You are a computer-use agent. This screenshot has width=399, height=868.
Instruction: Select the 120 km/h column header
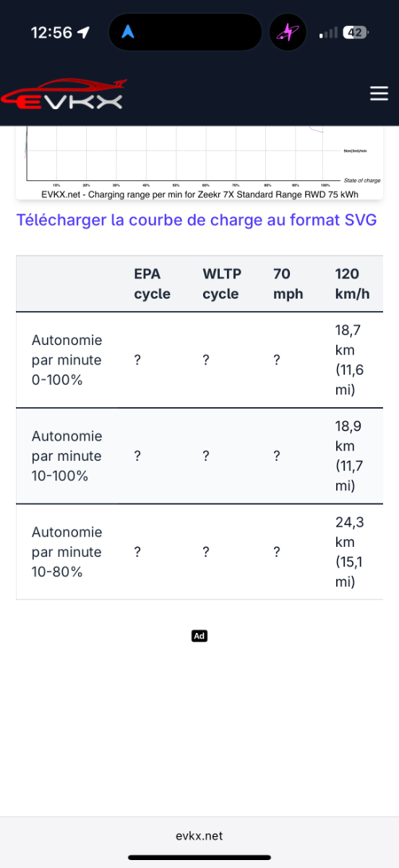pos(352,284)
